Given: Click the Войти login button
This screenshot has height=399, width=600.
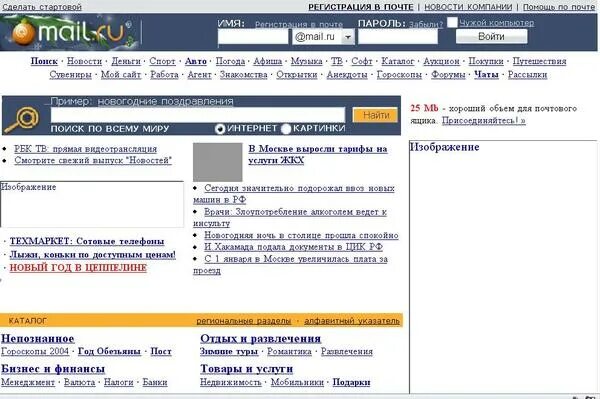Looking at the screenshot, I should point(491,36).
